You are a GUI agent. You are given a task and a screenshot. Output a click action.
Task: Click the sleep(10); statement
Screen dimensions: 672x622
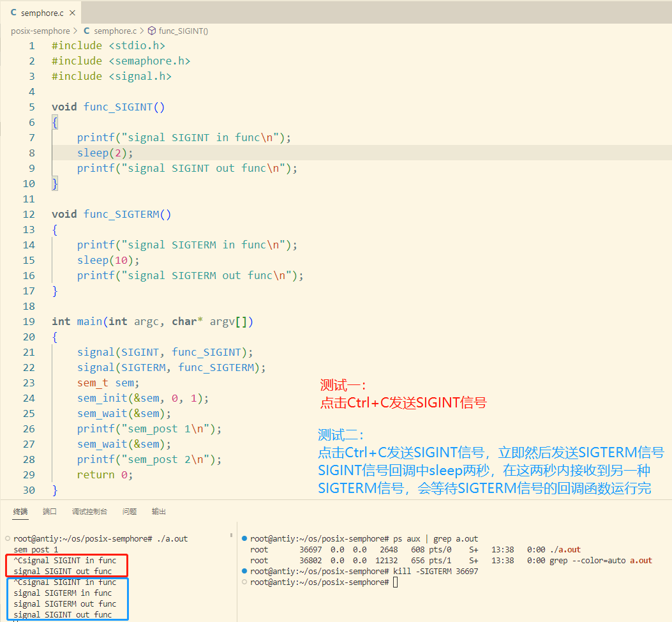108,260
